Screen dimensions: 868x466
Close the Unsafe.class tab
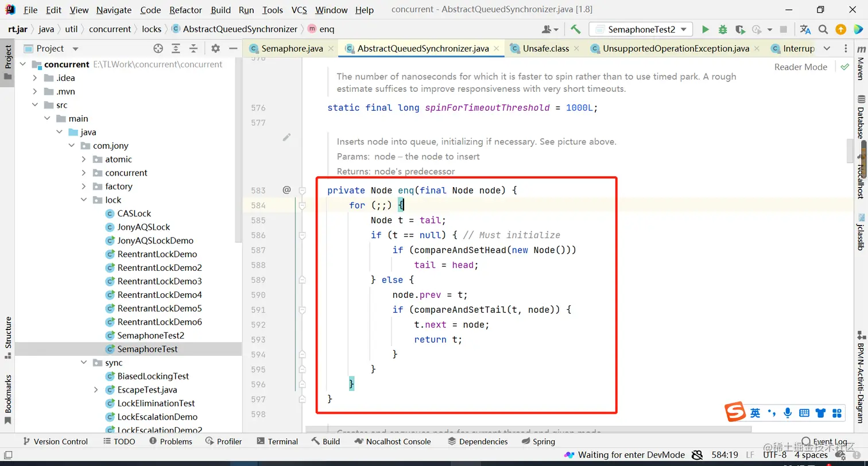(x=577, y=49)
